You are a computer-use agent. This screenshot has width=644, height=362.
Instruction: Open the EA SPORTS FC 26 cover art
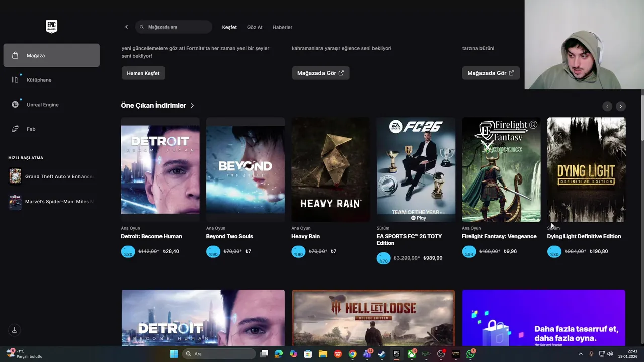pyautogui.click(x=416, y=169)
